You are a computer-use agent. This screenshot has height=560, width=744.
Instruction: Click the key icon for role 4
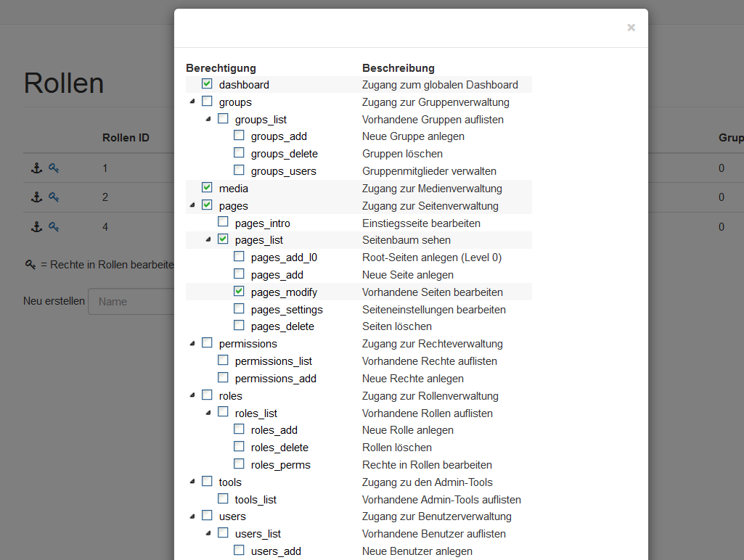[x=54, y=227]
